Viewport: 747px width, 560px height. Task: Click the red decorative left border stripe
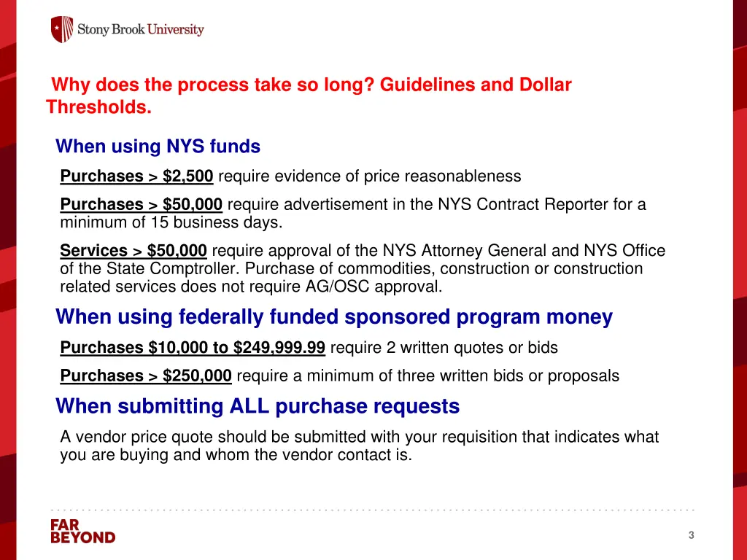pos(8,280)
